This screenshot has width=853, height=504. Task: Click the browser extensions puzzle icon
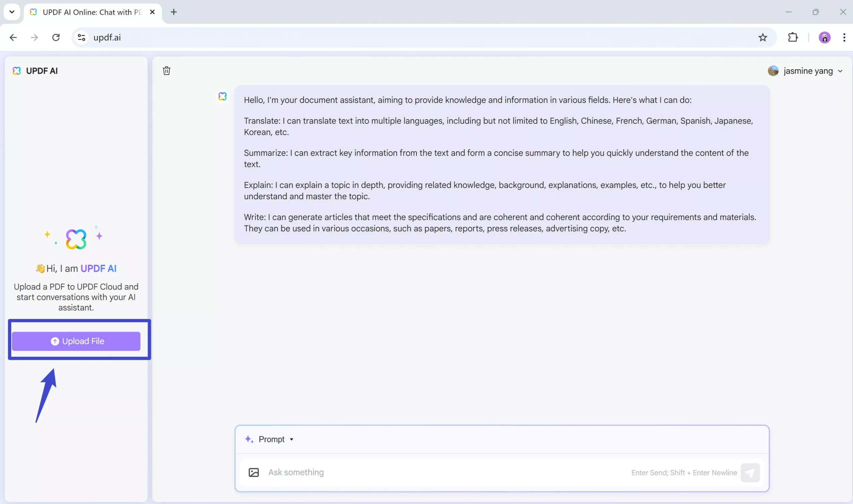point(793,37)
